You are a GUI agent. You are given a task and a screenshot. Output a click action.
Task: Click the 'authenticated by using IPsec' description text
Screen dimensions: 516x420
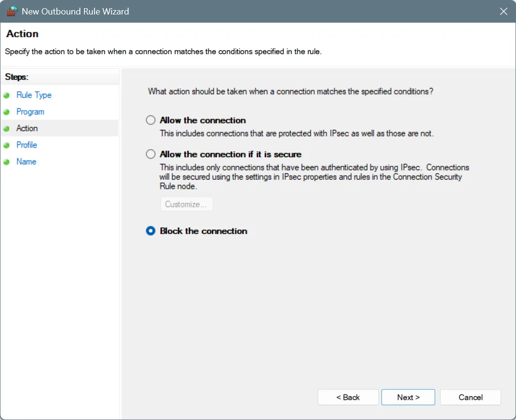(x=314, y=177)
